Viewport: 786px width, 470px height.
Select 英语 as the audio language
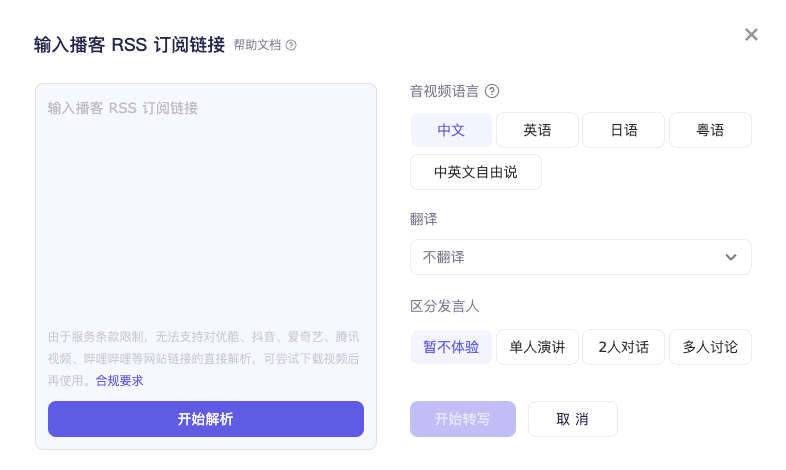[537, 130]
